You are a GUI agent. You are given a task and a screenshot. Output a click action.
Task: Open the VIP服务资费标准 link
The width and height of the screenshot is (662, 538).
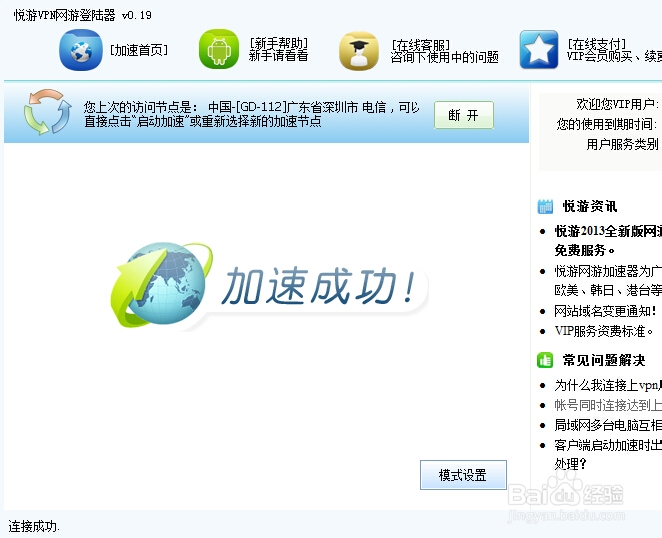(604, 331)
